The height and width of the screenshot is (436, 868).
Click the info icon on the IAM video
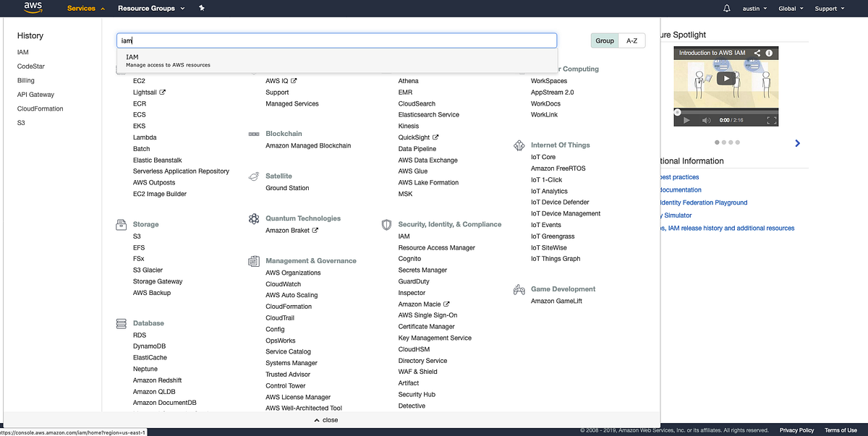[x=770, y=53]
